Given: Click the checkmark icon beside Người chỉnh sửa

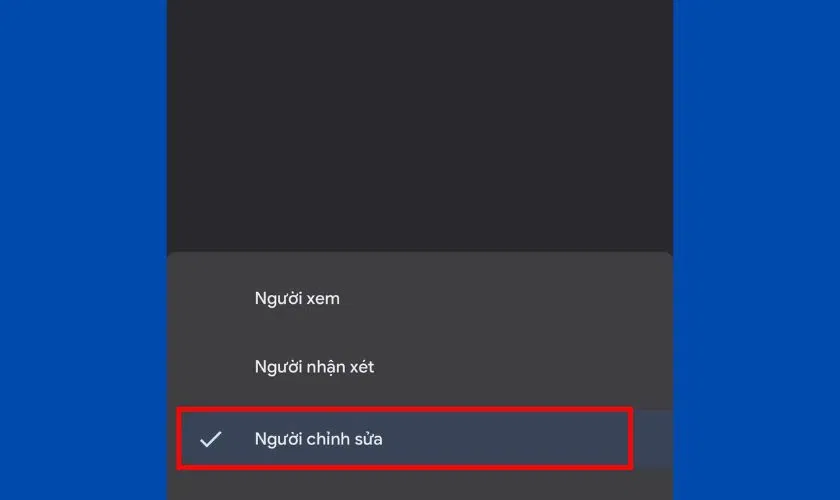Looking at the screenshot, I should click(211, 439).
